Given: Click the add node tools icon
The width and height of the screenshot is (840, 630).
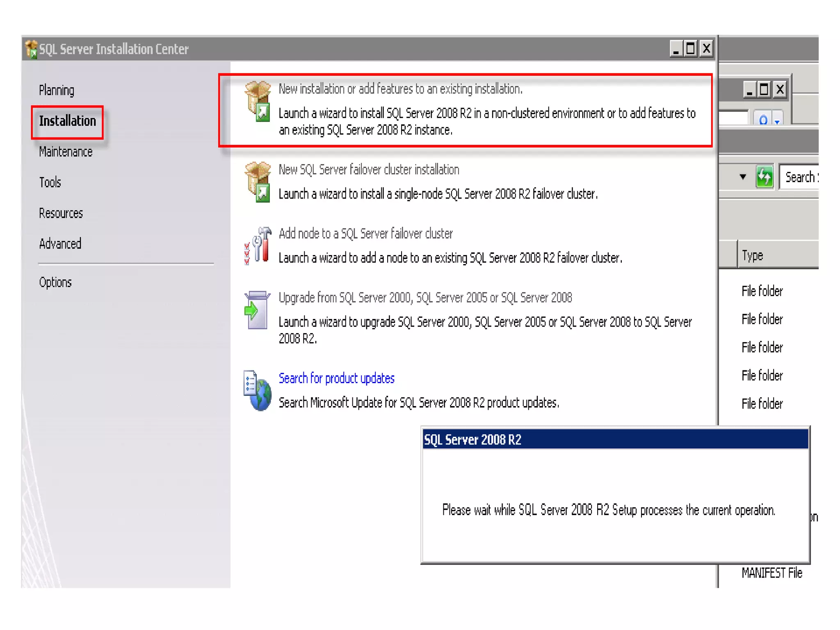Looking at the screenshot, I should click(258, 246).
